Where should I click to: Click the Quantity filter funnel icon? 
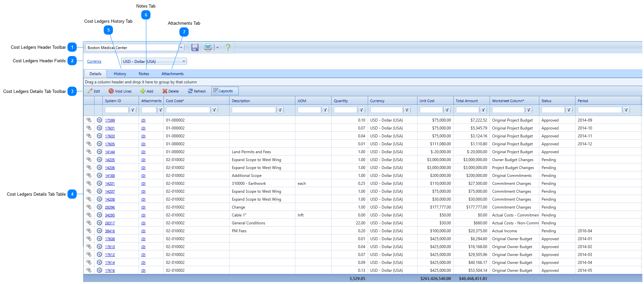coord(361,110)
